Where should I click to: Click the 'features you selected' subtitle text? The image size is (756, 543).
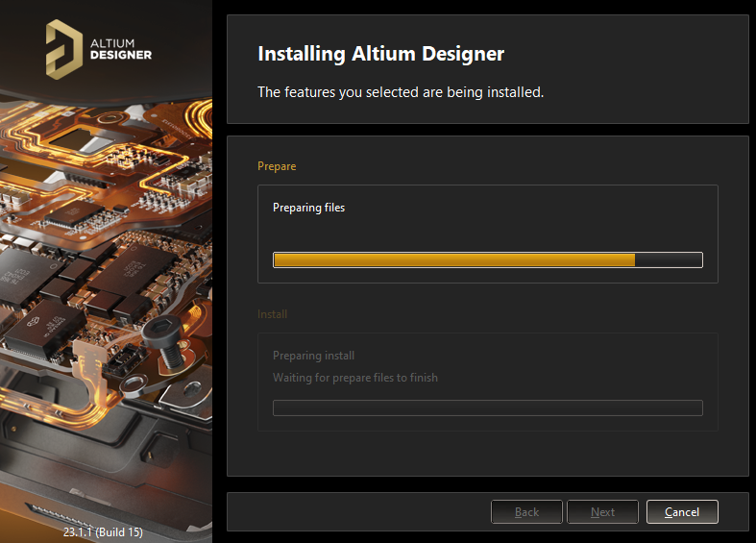(401, 93)
